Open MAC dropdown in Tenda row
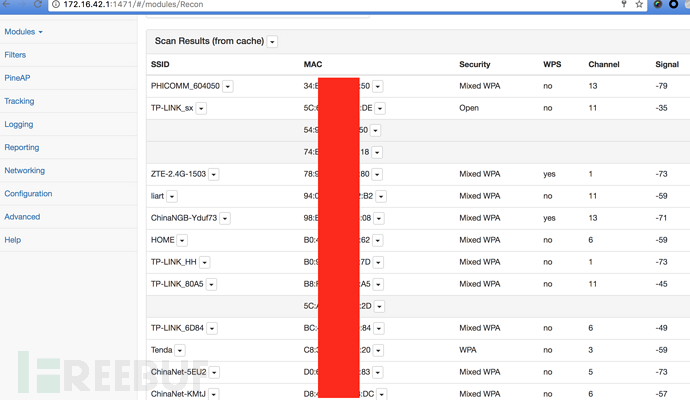 click(x=378, y=350)
